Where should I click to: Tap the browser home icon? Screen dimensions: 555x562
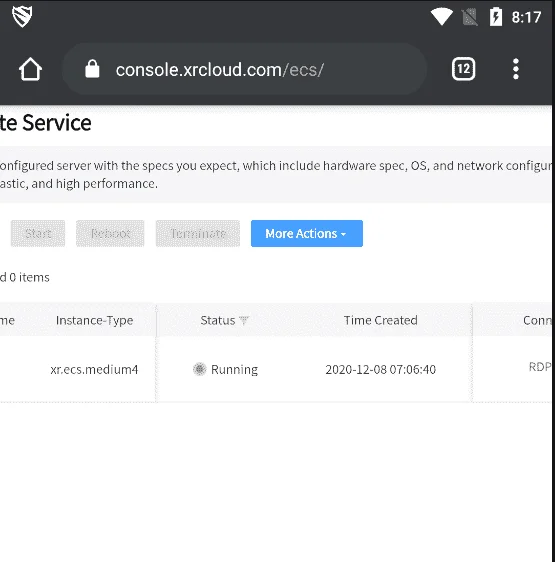tap(30, 69)
